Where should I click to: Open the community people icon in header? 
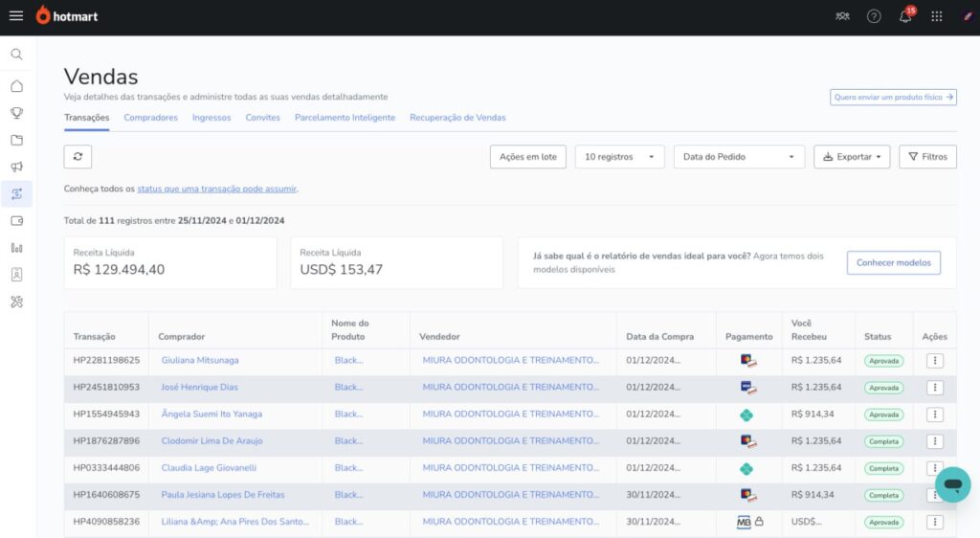[x=842, y=16]
